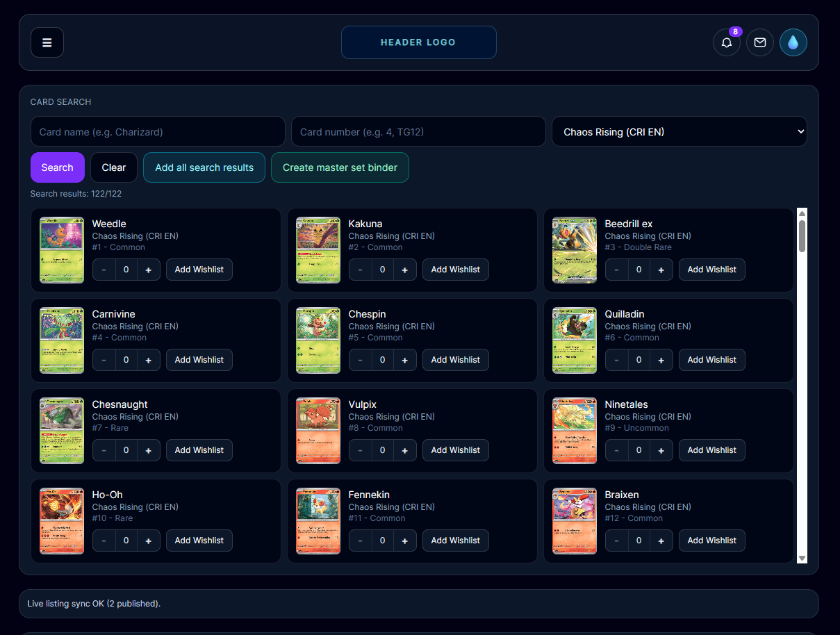
Task: Open the Vulpix card thumbnail
Action: tap(318, 431)
